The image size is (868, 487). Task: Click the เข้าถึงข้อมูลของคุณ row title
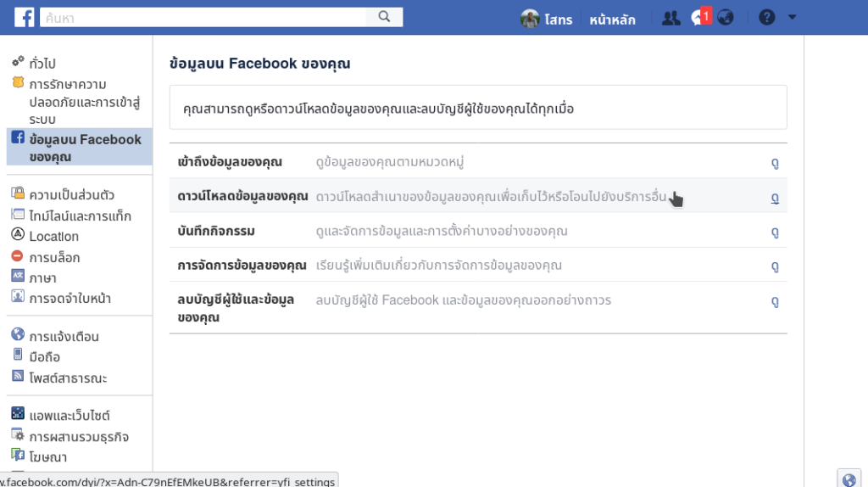(230, 162)
